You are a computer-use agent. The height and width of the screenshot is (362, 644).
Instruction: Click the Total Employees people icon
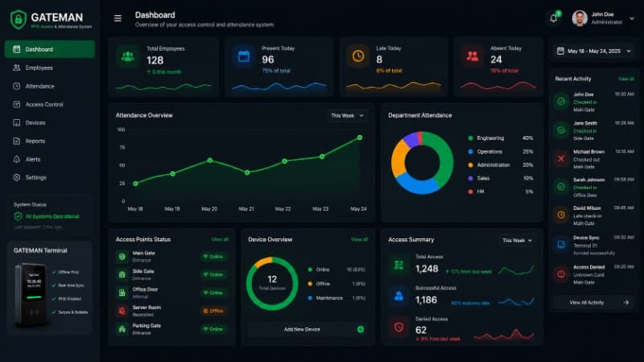[128, 56]
